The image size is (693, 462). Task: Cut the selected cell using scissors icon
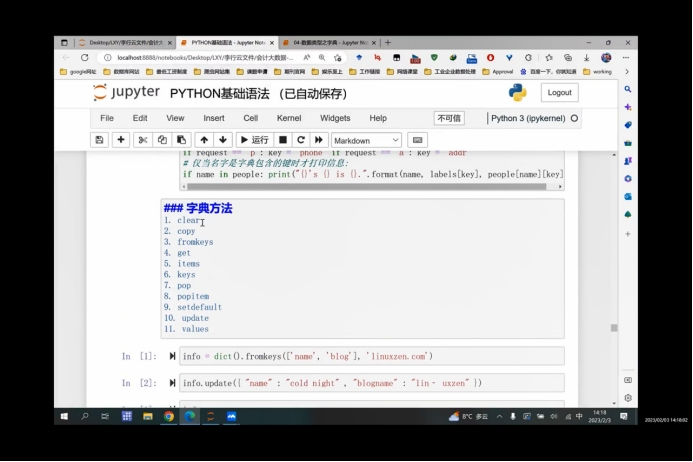(x=143, y=140)
